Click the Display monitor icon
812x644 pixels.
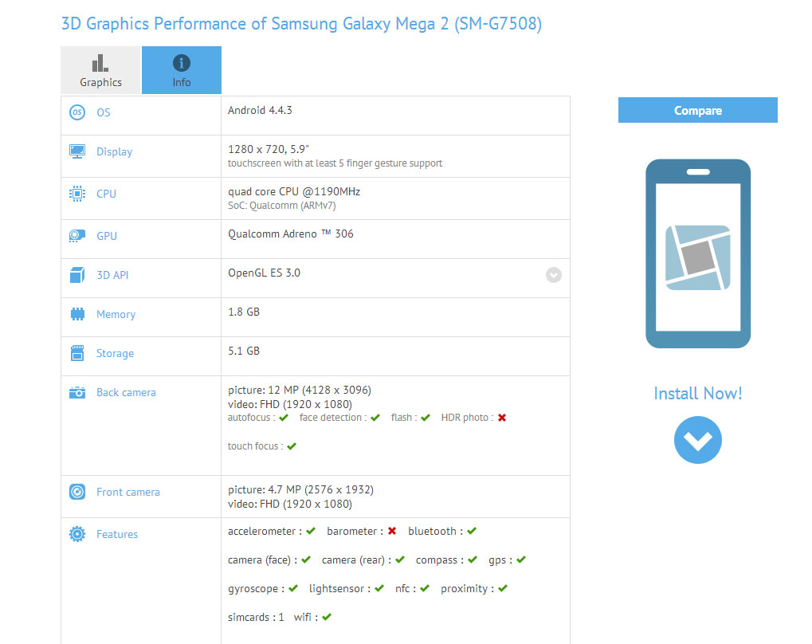(77, 151)
